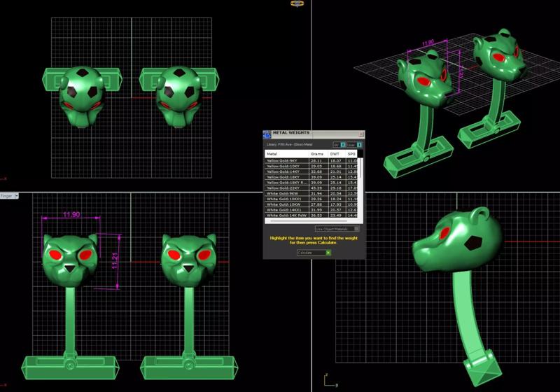Select the White Gold:9KW row

(x=311, y=193)
